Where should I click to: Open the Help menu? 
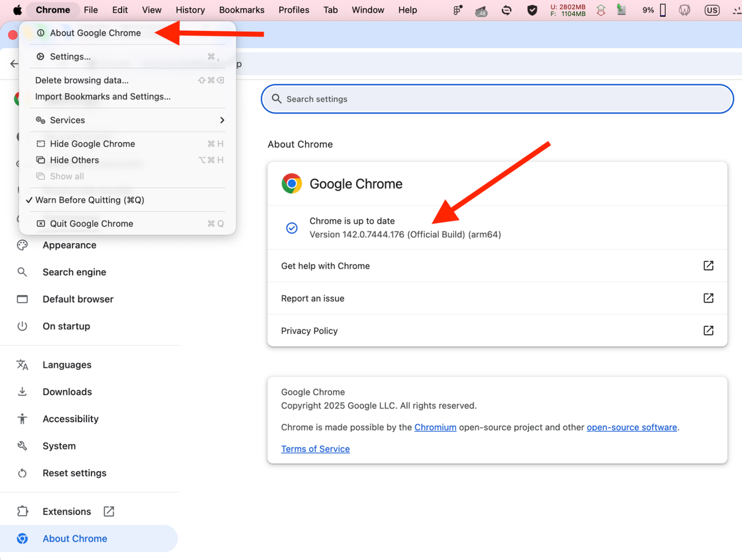[408, 10]
